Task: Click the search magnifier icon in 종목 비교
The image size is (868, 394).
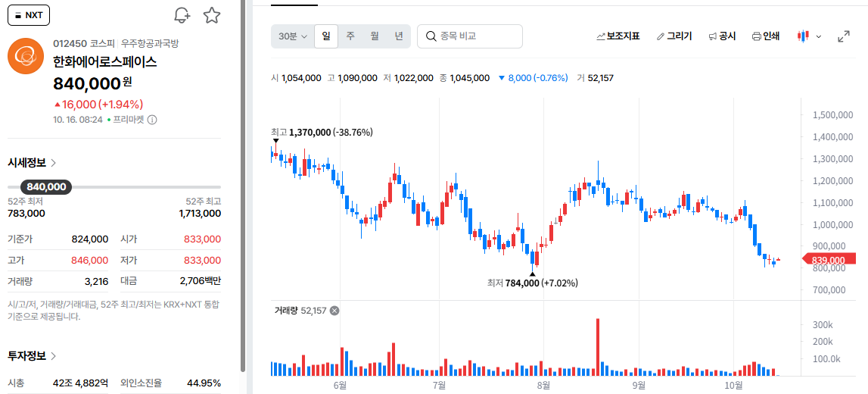Action: click(x=431, y=36)
